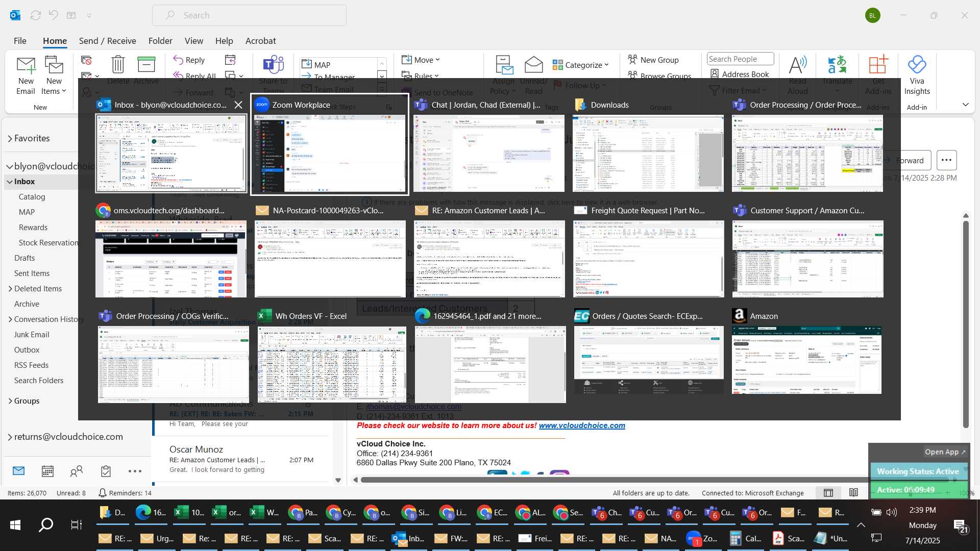
Task: Open the View tab
Action: [193, 41]
